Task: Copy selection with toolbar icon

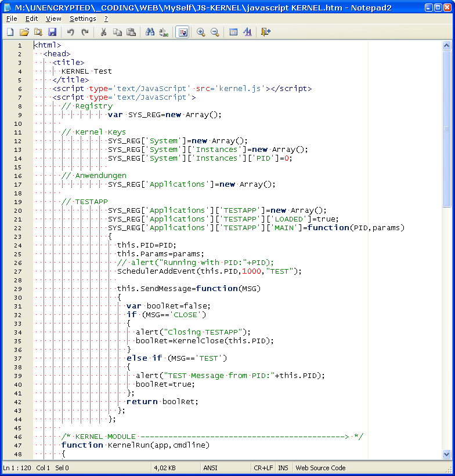Action: [117, 32]
